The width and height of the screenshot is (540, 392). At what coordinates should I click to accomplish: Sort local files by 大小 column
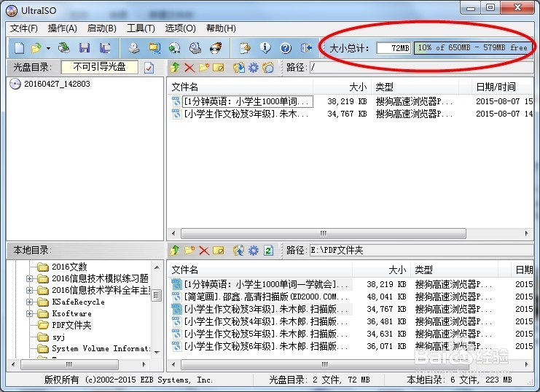(381, 270)
